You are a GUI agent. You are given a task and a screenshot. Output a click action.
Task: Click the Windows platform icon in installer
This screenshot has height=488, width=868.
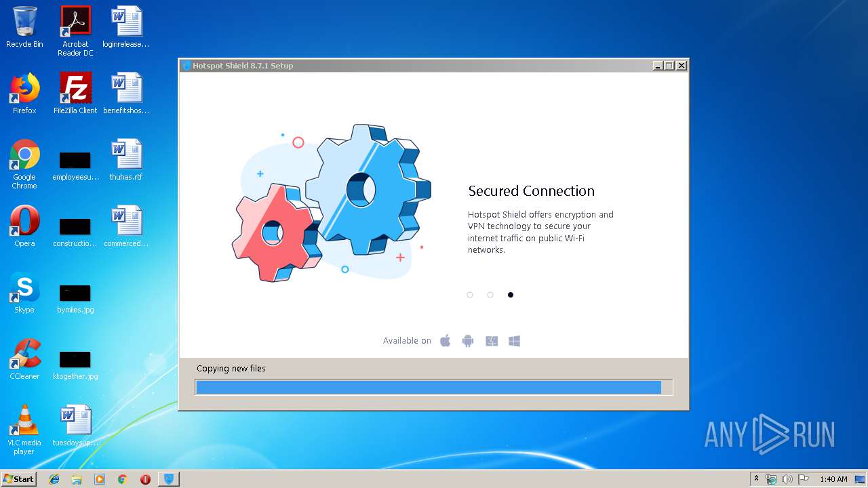point(515,341)
